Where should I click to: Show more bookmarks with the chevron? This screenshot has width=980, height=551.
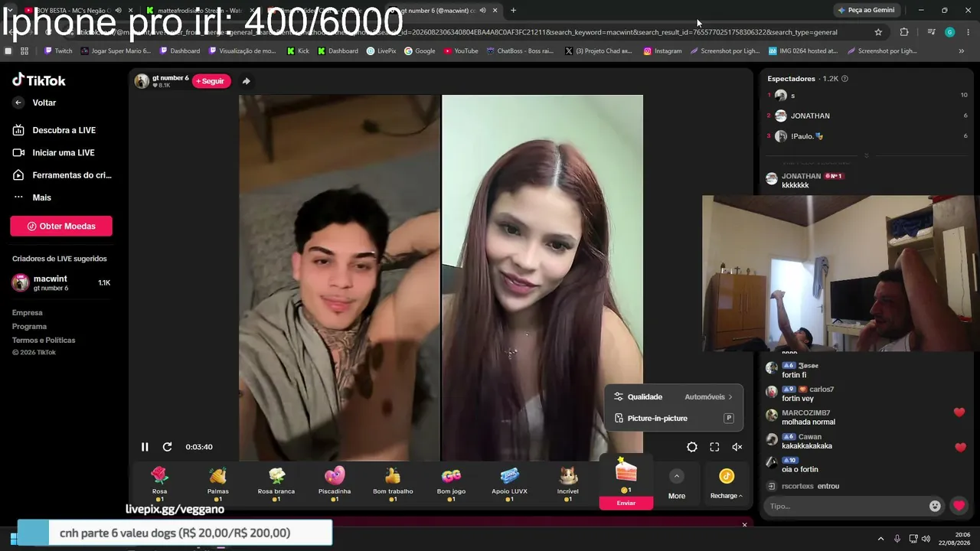962,51
